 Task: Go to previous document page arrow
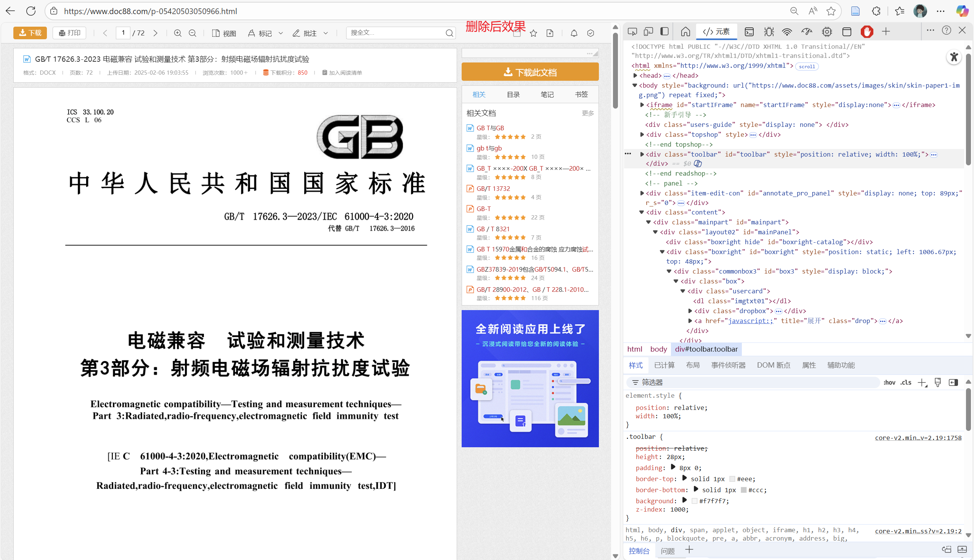click(x=105, y=33)
